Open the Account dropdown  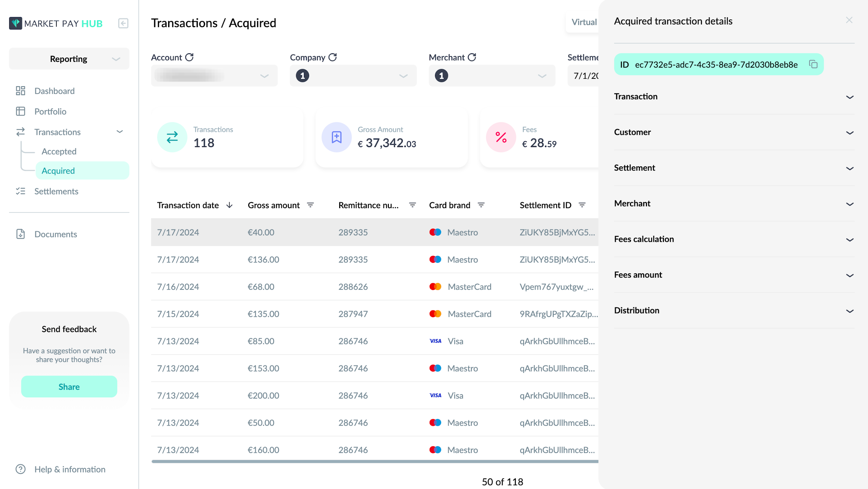click(214, 75)
